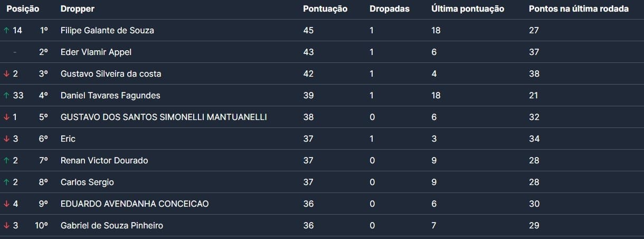Click red down arrow in Eric's row
The image size is (644, 239).
[x=6, y=139]
